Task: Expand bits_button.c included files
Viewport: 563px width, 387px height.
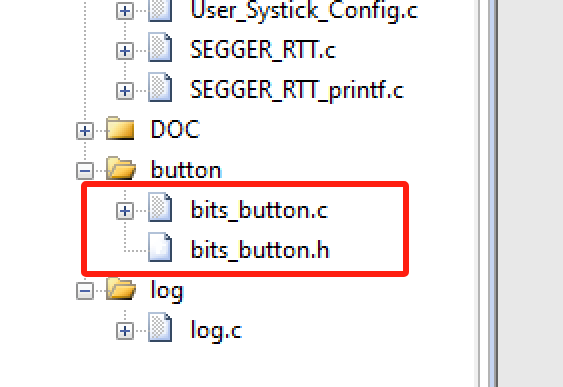Action: [x=125, y=211]
